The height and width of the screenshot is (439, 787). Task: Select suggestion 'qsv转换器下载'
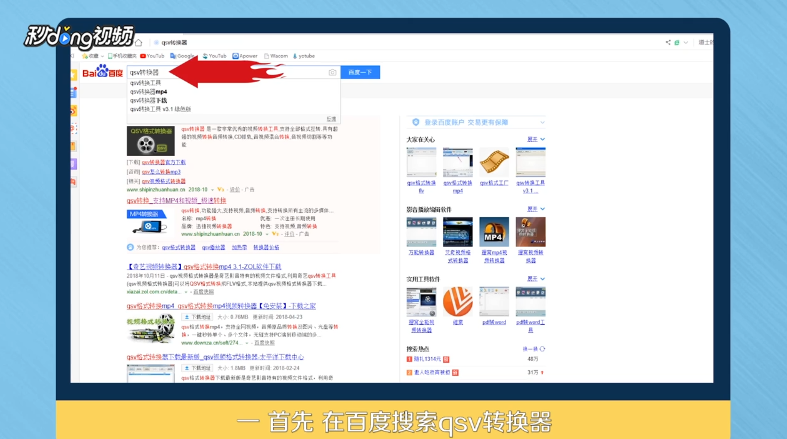coord(149,100)
